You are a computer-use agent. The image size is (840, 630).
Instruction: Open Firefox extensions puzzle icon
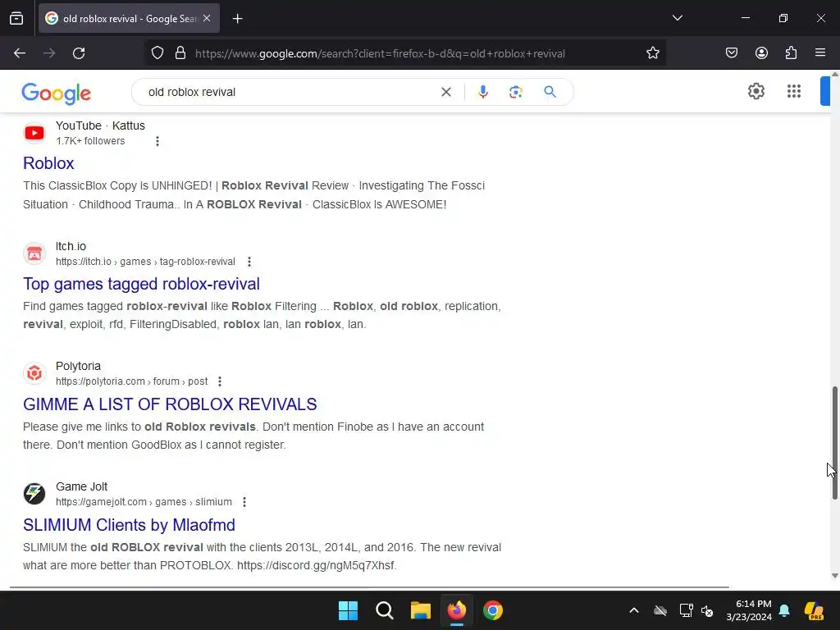(791, 52)
